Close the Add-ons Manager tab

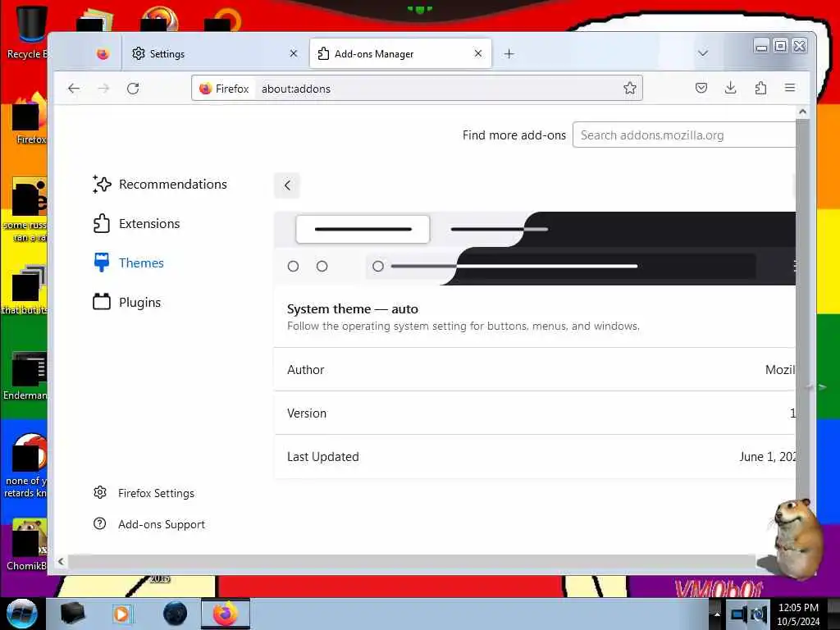point(478,53)
